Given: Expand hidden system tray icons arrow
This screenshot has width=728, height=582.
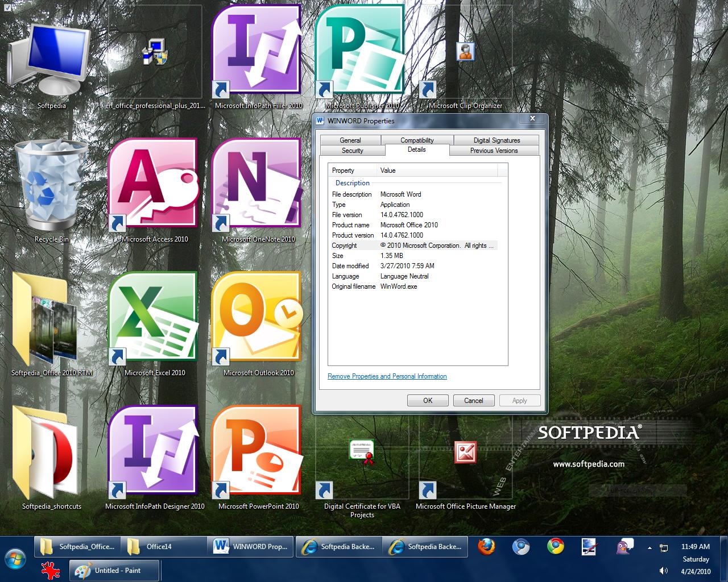Looking at the screenshot, I should coord(650,548).
